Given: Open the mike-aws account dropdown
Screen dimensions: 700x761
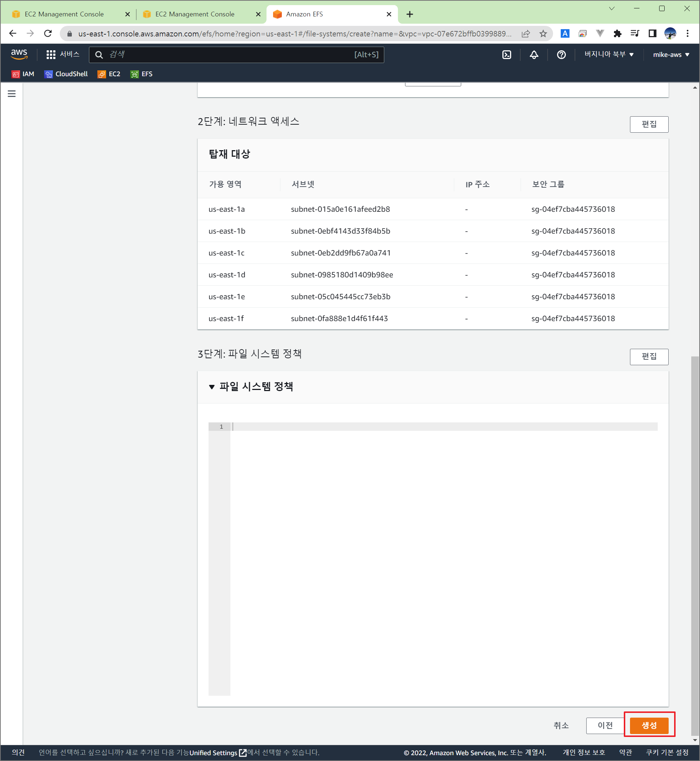Looking at the screenshot, I should (x=670, y=55).
